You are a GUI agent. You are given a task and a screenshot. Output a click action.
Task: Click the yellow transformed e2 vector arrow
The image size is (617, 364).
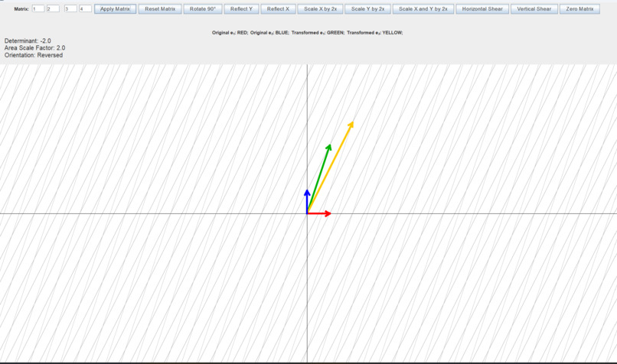[330, 167]
